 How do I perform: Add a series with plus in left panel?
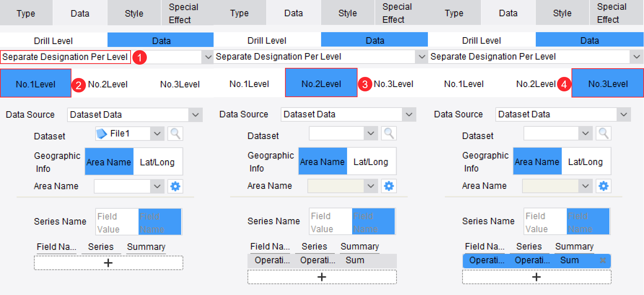(108, 263)
